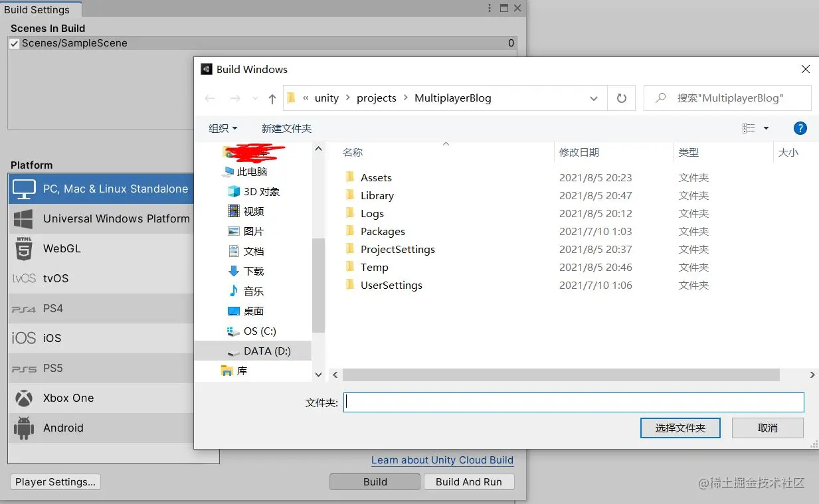Select the Universal Windows Platform Windows logo
This screenshot has width=819, height=504.
pos(24,219)
